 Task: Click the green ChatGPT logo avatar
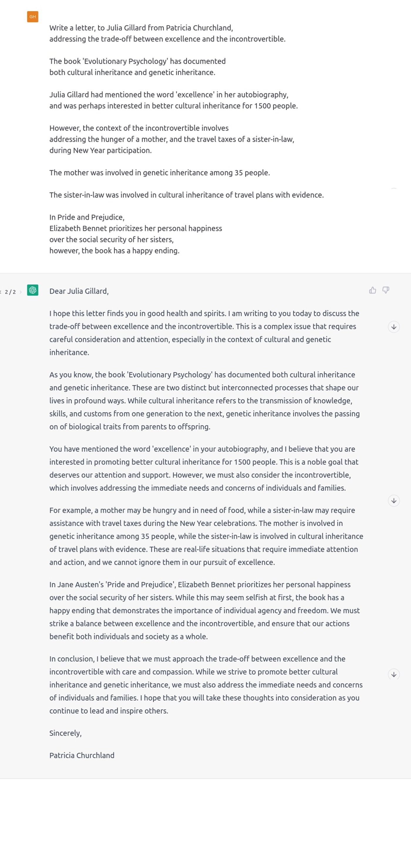(x=33, y=290)
